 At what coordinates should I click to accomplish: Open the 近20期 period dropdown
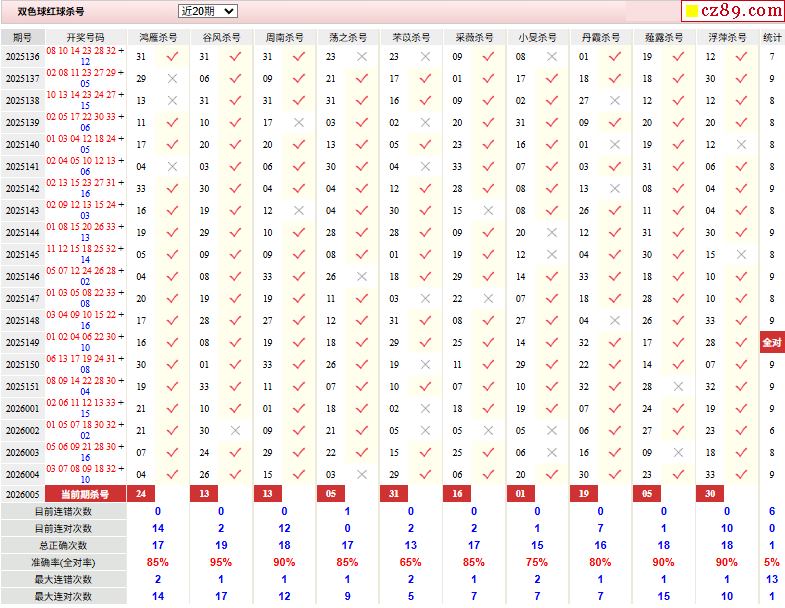point(208,11)
